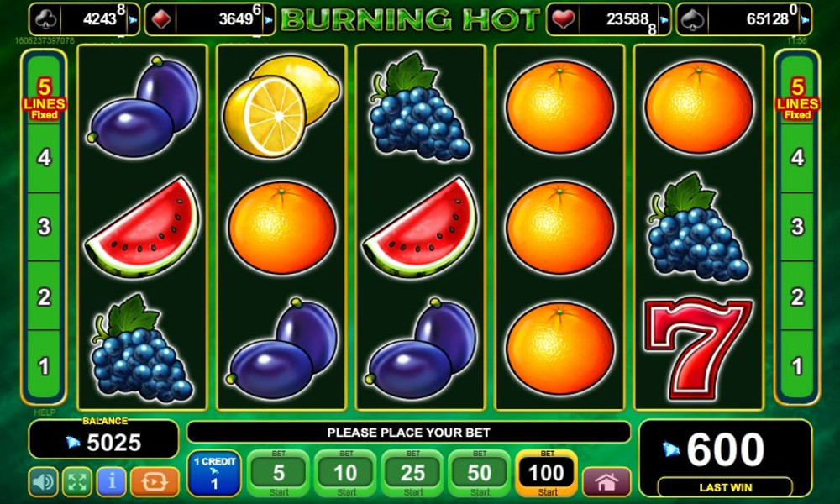Toggle fullscreen mode icon

77,481
